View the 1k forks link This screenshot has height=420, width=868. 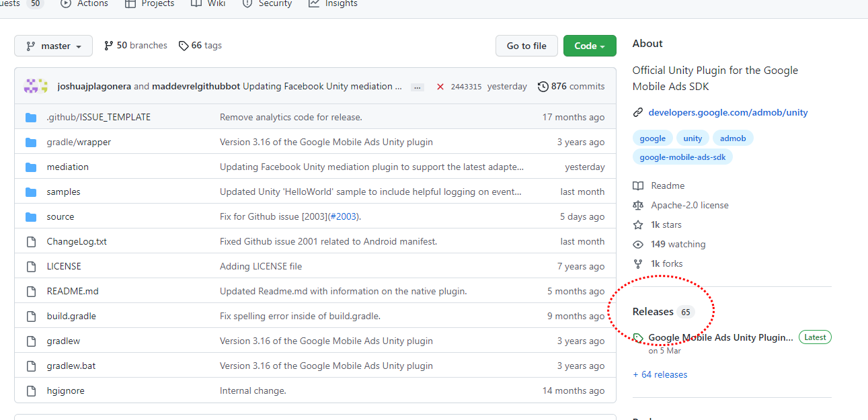pos(658,263)
